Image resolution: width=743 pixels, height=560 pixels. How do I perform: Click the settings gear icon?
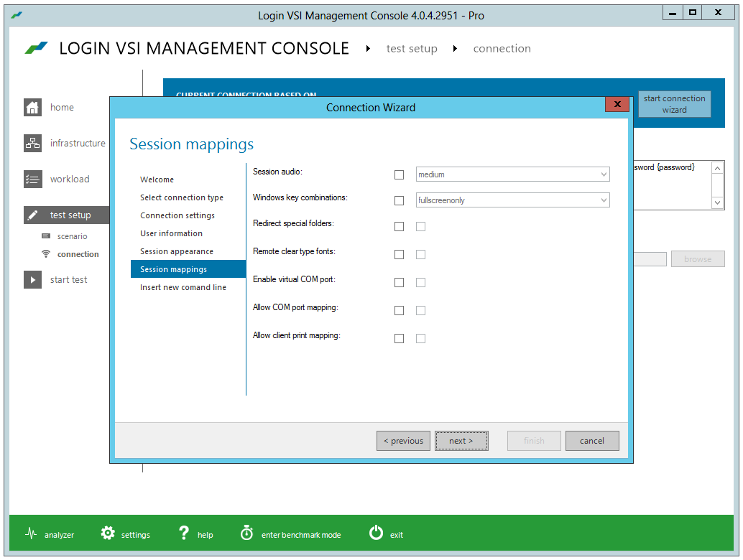point(108,533)
